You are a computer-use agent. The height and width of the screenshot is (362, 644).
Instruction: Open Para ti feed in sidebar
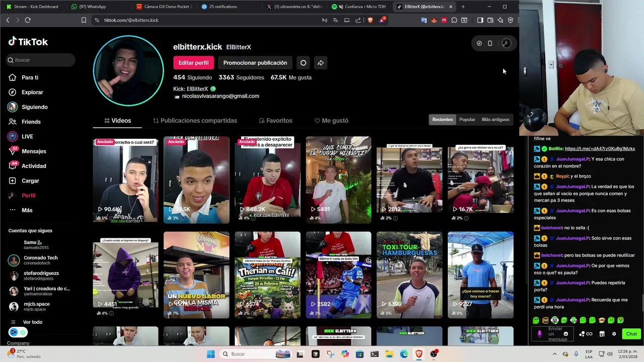23,77
